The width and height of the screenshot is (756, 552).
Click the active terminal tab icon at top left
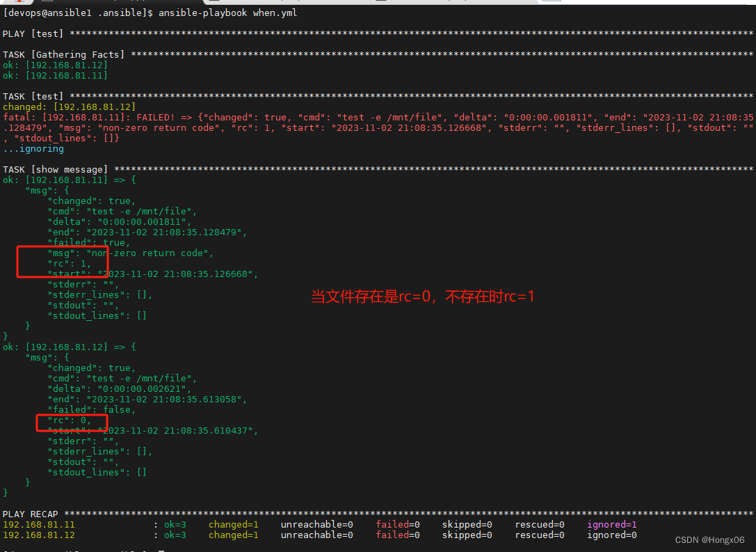[17, 3]
